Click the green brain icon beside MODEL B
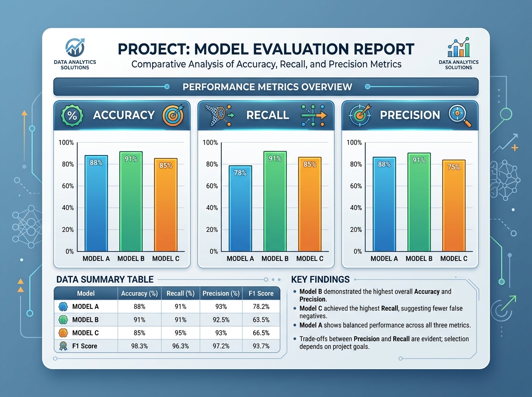 (x=63, y=319)
